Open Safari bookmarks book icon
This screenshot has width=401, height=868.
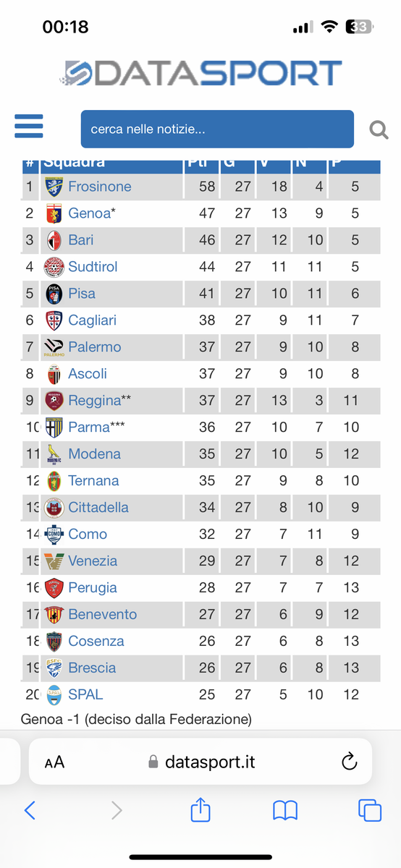pos(285,811)
